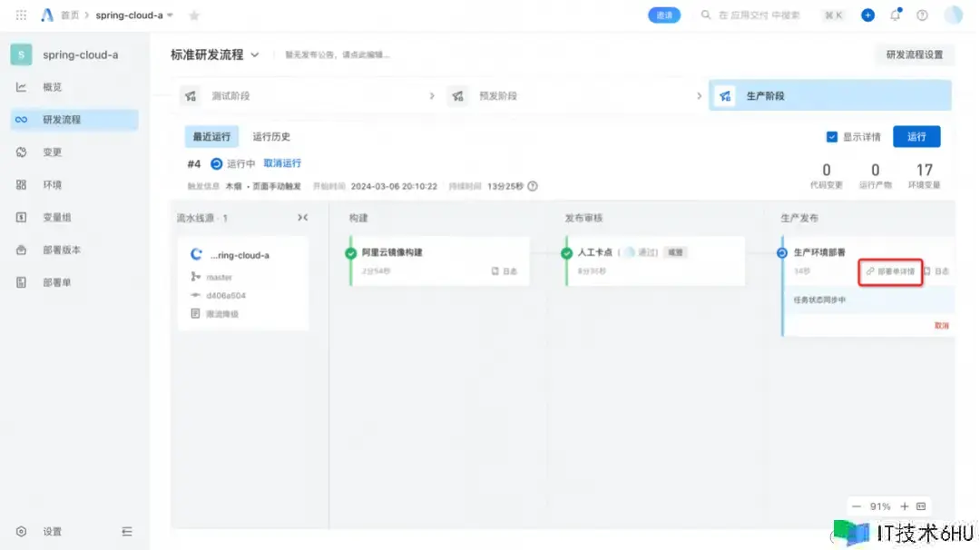Open the spring-cloud-a breadcrumb dropdown
980x550 pixels.
170,15
